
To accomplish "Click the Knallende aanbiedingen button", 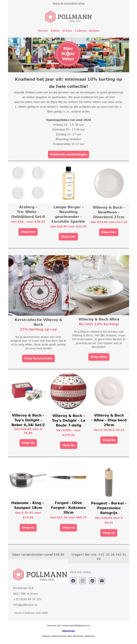I will (68, 154).
